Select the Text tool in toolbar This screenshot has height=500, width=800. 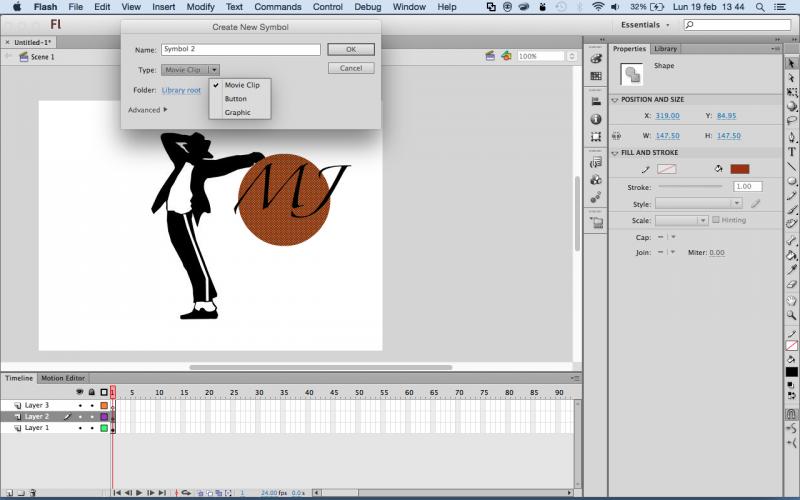(792, 152)
